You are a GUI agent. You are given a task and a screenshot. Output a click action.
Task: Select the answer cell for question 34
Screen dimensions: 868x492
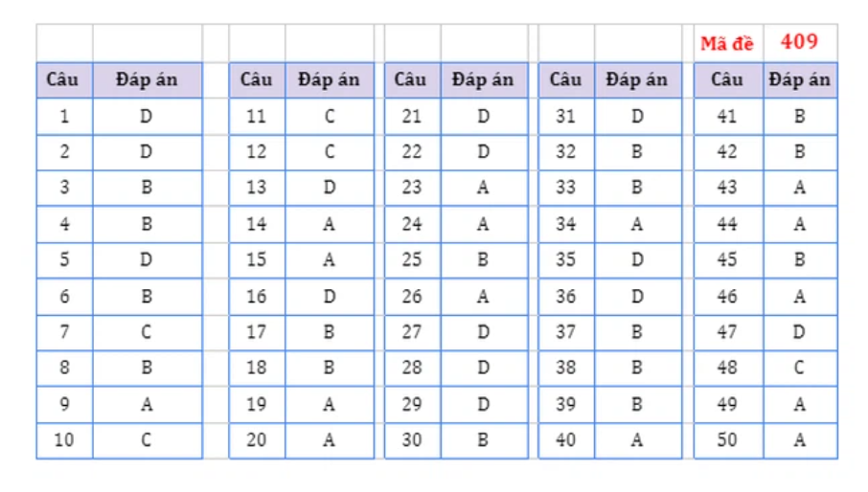click(638, 224)
